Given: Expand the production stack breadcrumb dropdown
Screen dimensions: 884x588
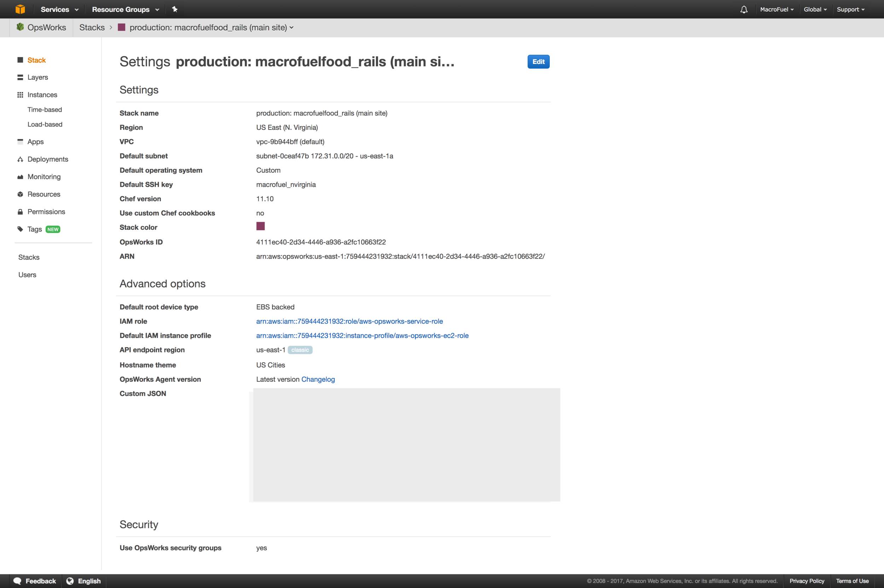Looking at the screenshot, I should 211,27.
